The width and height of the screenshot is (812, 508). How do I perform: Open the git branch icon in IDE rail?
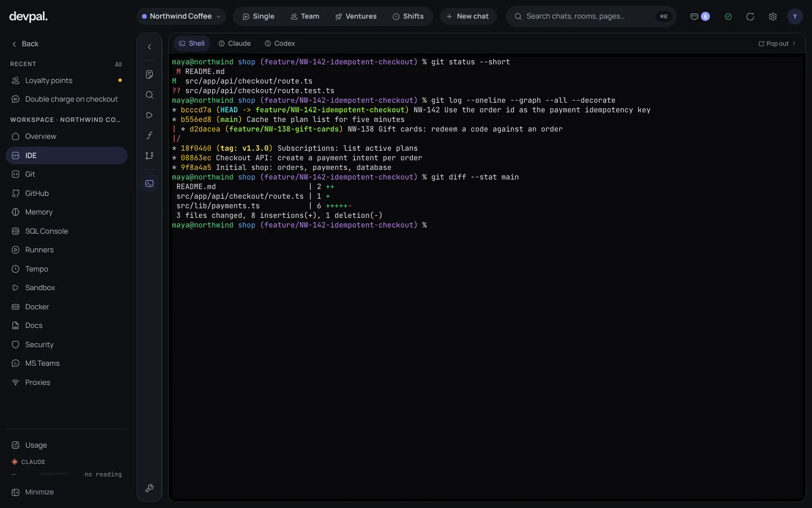(149, 156)
